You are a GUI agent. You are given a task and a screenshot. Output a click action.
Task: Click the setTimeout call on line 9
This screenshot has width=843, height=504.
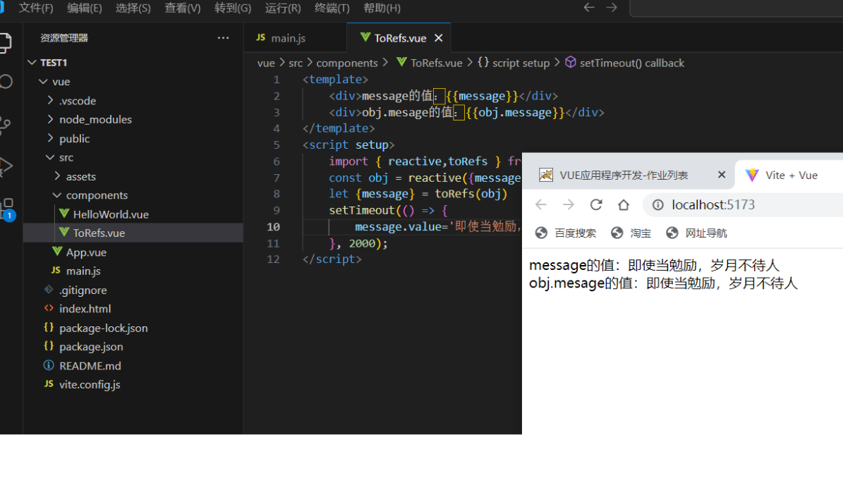pyautogui.click(x=362, y=210)
